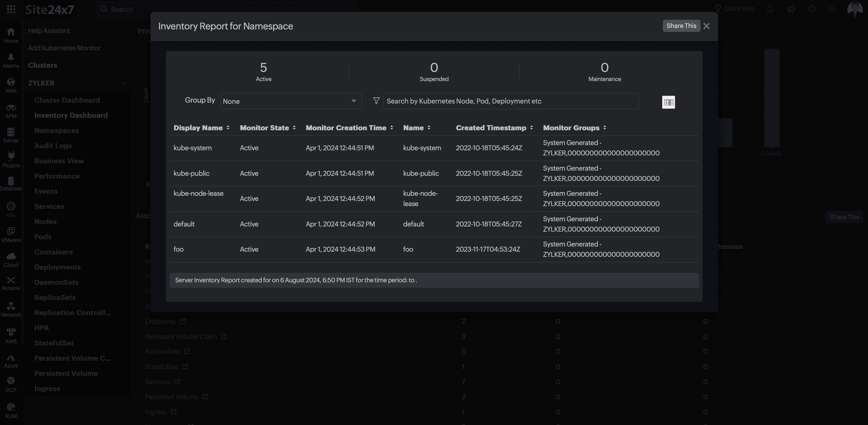Open the notifications bell in header

[x=770, y=9]
